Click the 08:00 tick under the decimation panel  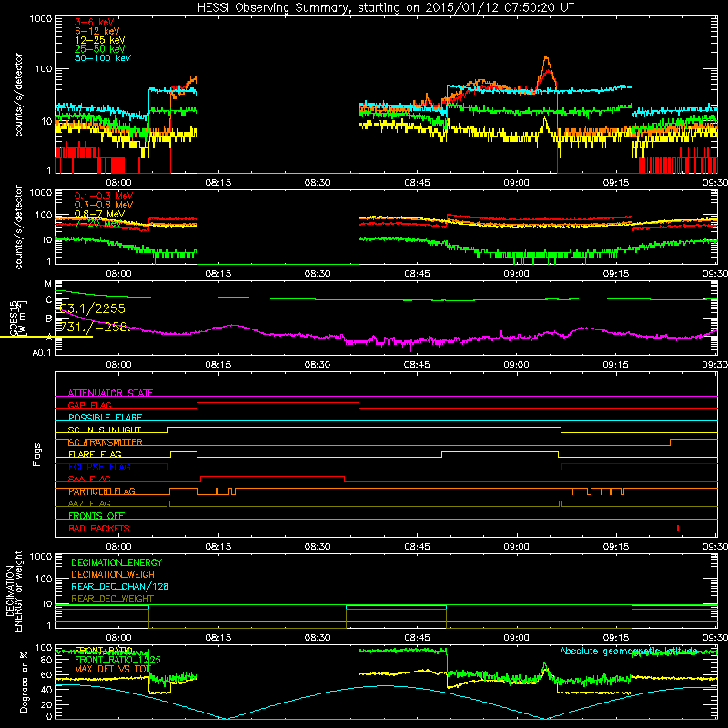[118, 638]
